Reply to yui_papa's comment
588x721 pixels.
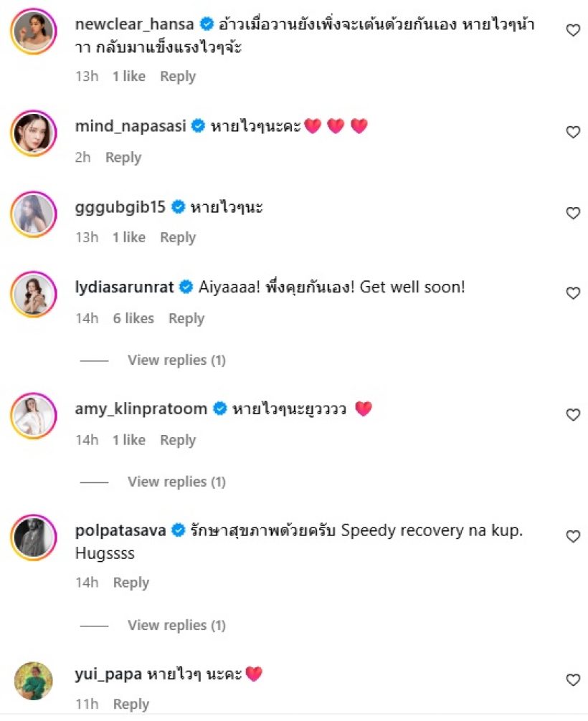131,705
